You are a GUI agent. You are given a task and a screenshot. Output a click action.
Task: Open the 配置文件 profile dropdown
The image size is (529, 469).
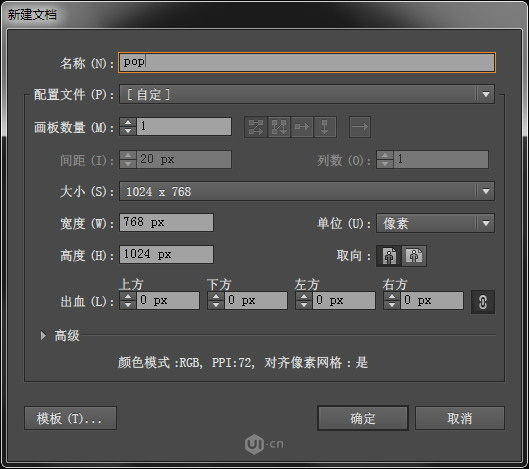coord(307,94)
